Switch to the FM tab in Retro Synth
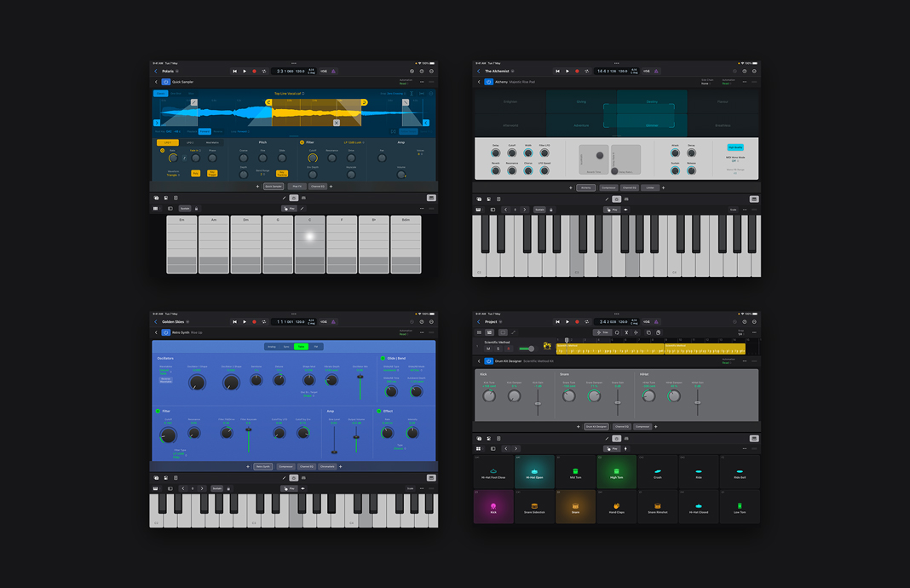Screen dimensions: 910x588 coord(316,346)
